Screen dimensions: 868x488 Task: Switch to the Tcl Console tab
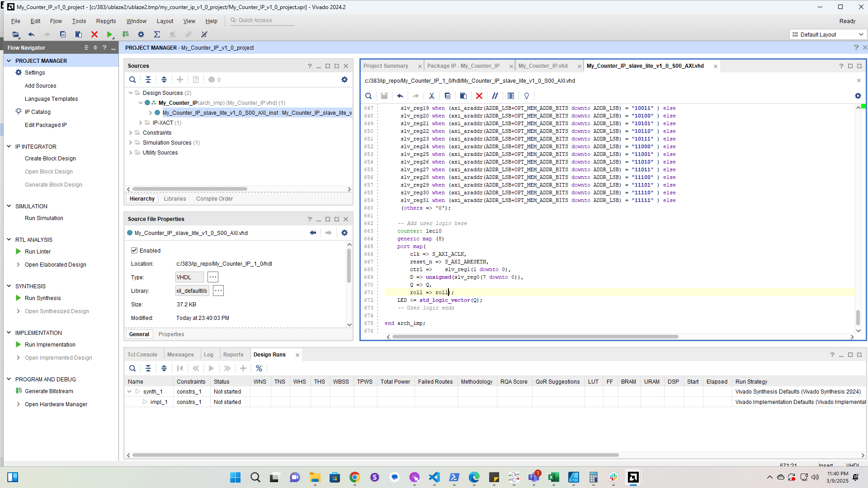[142, 355]
